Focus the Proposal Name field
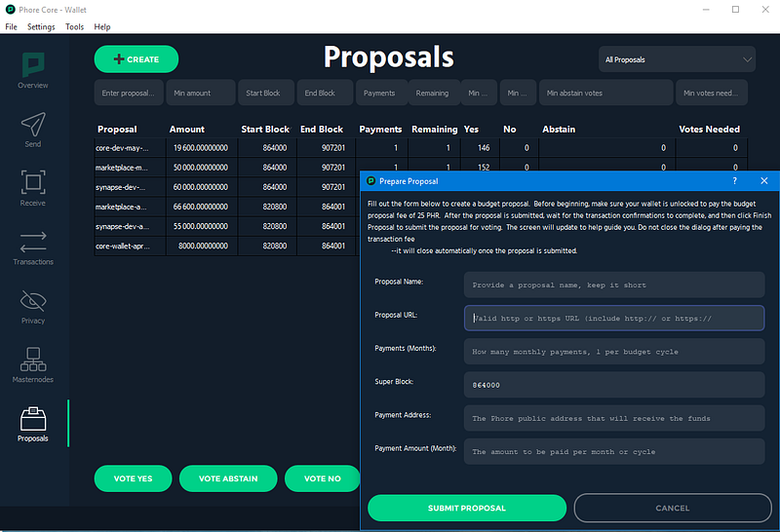Image resolution: width=780 pixels, height=532 pixels. 614,285
